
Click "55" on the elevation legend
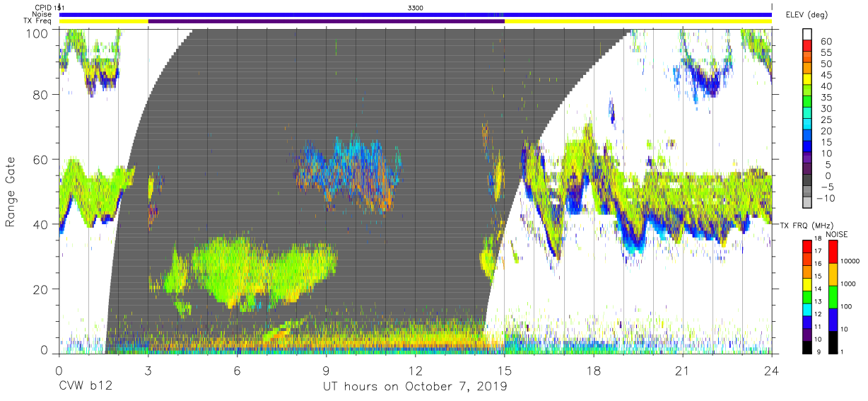click(826, 53)
